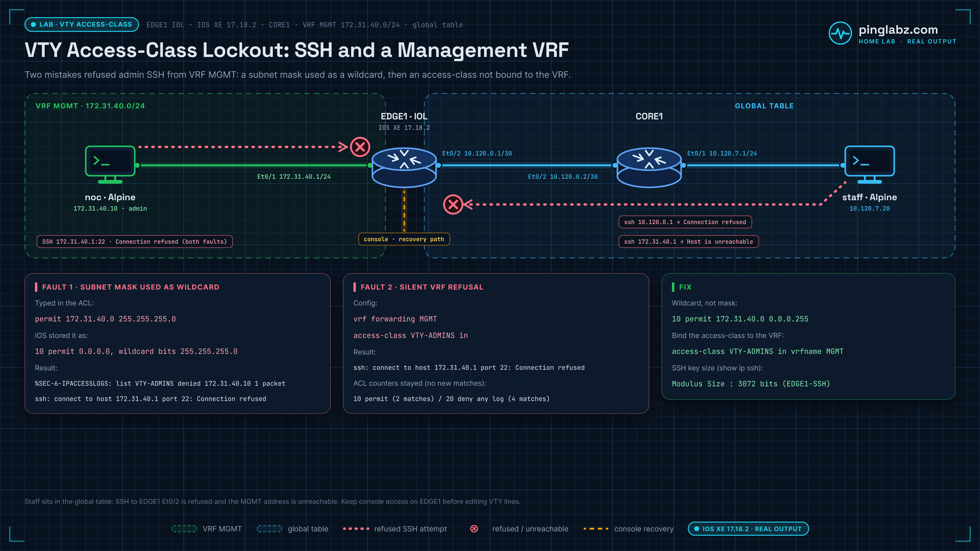Click the main VTY Access-Class Lockout title
This screenshot has height=551, width=980.
[297, 50]
